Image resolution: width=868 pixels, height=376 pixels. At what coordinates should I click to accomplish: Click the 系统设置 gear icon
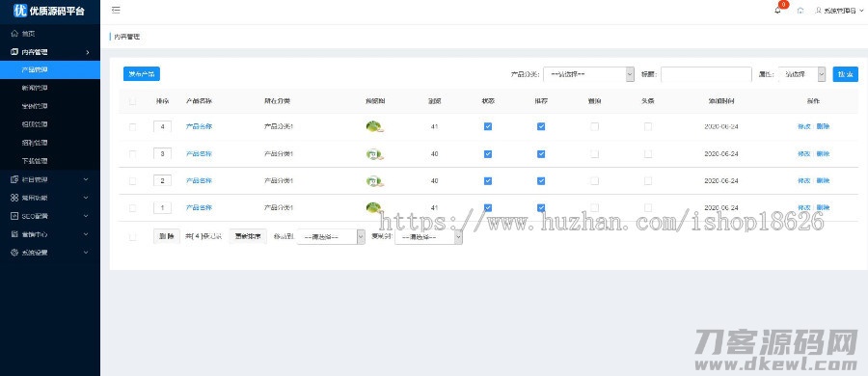(x=14, y=253)
